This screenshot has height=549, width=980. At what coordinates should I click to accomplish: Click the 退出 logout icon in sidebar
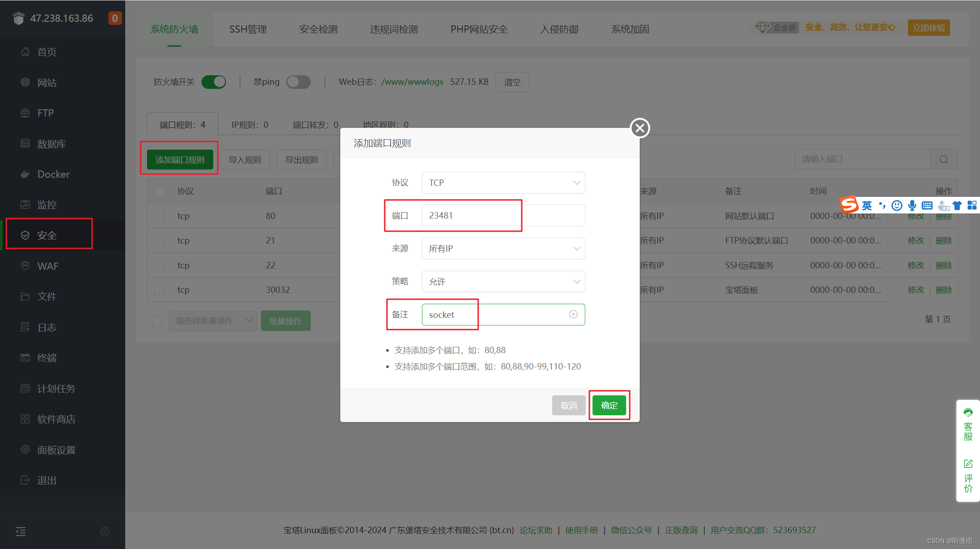(25, 480)
